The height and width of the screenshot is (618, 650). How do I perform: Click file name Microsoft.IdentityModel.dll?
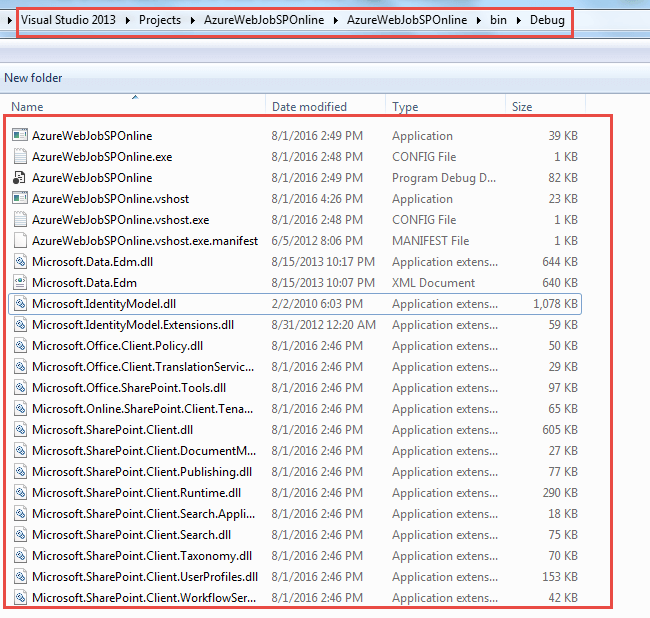click(x=104, y=304)
